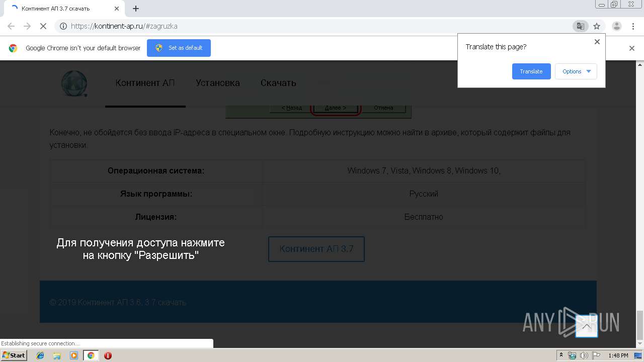Click the translate icon in address bar
The image size is (644, 362).
tap(580, 26)
